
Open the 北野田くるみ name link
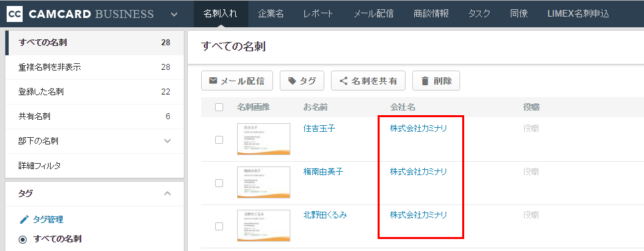coord(325,214)
